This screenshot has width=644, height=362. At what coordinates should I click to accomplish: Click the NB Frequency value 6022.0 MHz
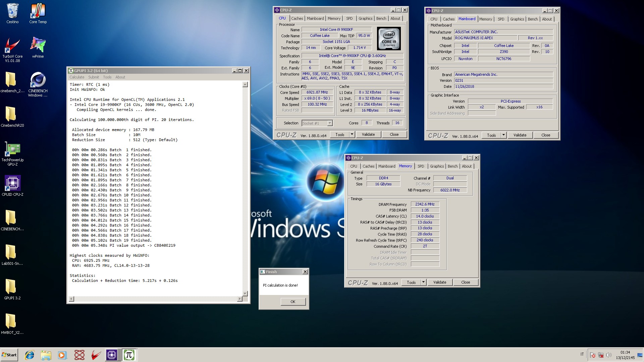point(450,190)
